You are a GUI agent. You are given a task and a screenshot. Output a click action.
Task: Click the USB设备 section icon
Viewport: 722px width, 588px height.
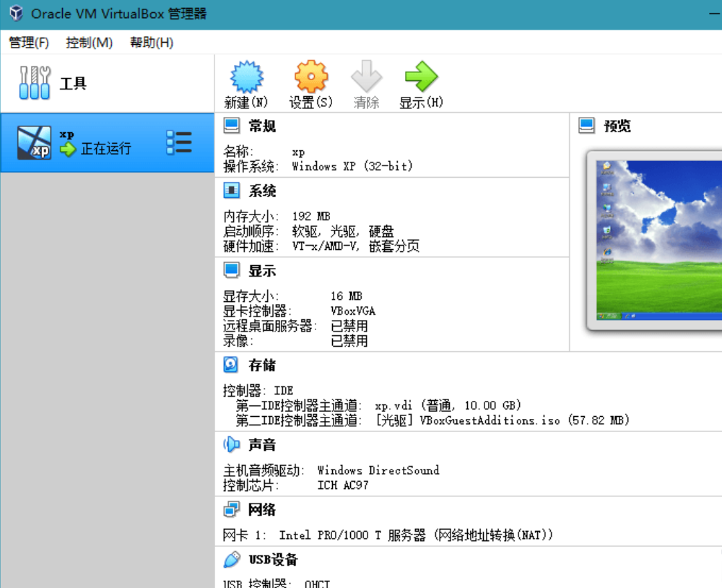point(232,559)
